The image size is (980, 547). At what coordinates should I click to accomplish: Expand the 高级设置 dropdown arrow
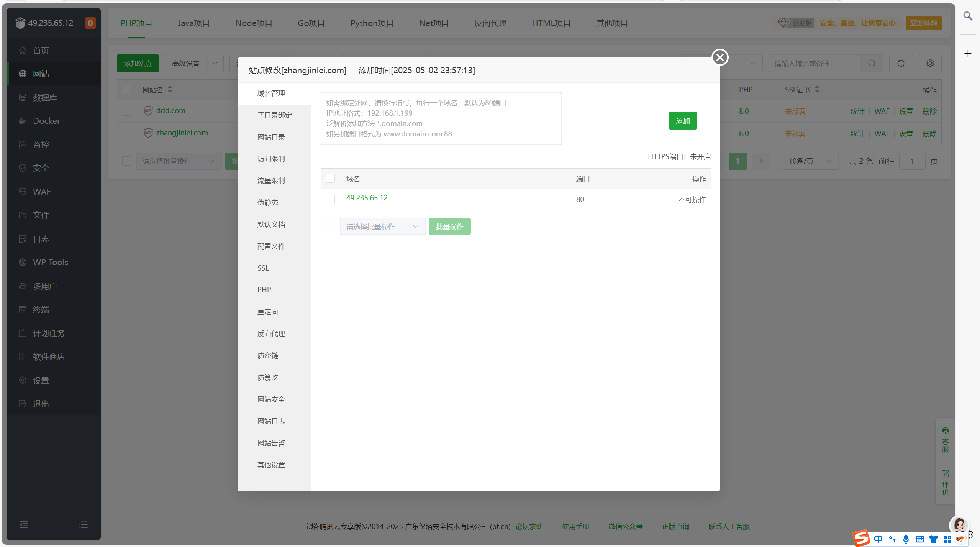click(215, 63)
